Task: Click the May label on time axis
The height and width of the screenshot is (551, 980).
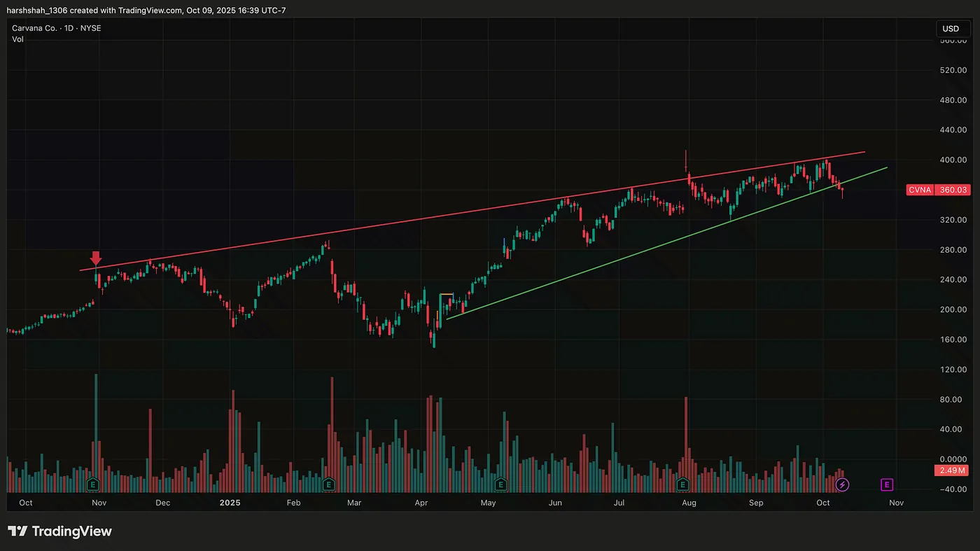Action: [x=488, y=503]
